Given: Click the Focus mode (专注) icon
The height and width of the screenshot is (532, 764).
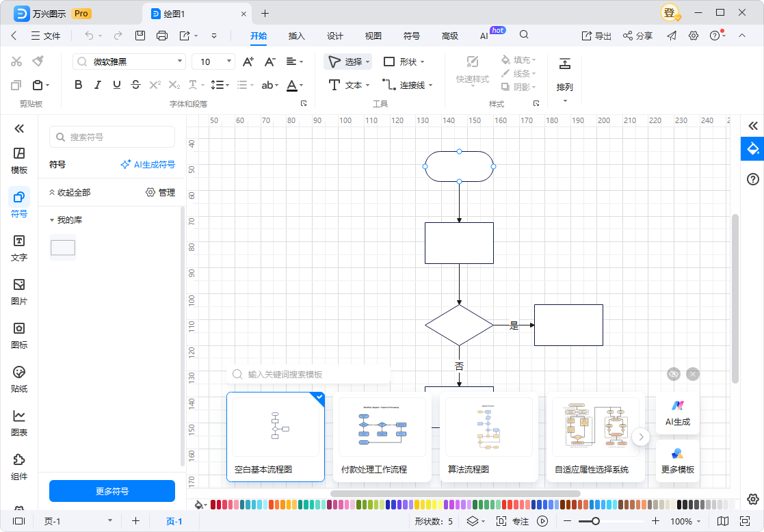Looking at the screenshot, I should pos(501,521).
